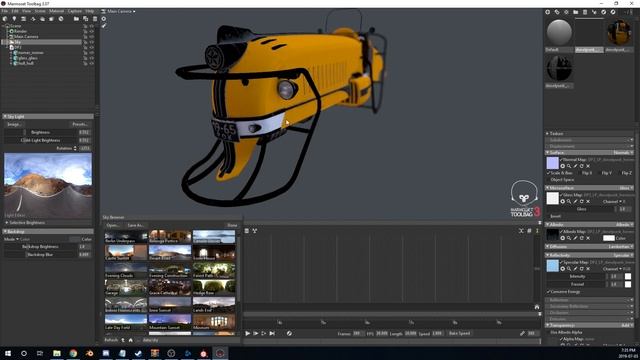Add turntable object icon in scene toolbar
The image size is (640, 360).
[x=33, y=19]
